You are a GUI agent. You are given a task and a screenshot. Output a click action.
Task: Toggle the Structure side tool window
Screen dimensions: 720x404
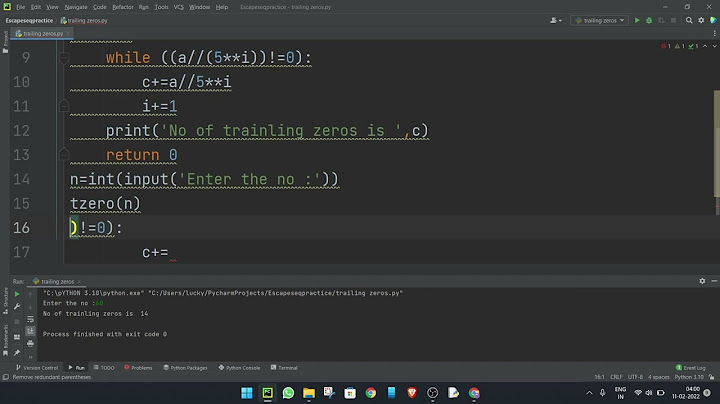(5, 300)
